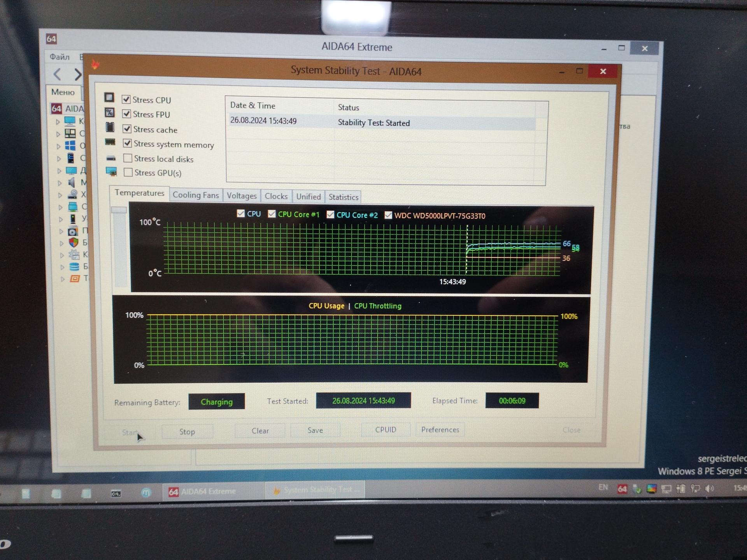
Task: Click the Stress local disks drive icon
Action: tap(111, 158)
